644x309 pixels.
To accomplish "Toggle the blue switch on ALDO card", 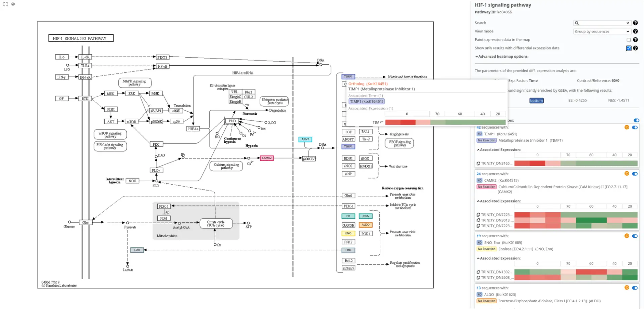I will point(635,288).
